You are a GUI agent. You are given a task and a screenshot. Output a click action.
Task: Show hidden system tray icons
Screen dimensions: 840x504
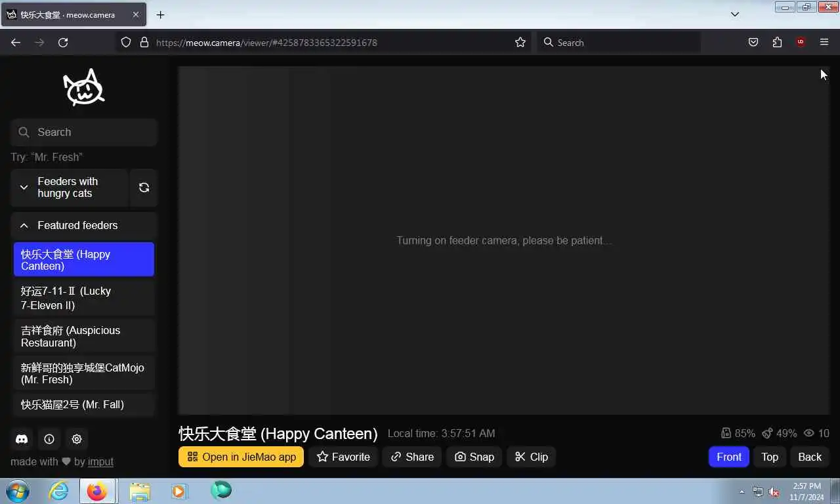(x=742, y=492)
